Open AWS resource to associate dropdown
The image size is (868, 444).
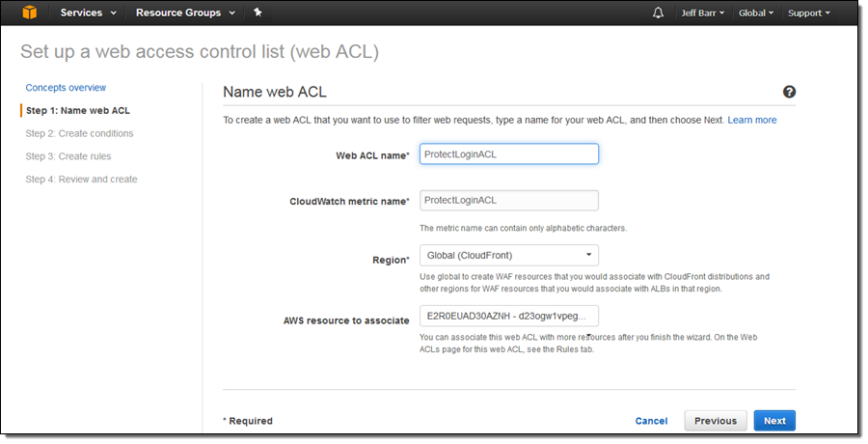(x=509, y=316)
